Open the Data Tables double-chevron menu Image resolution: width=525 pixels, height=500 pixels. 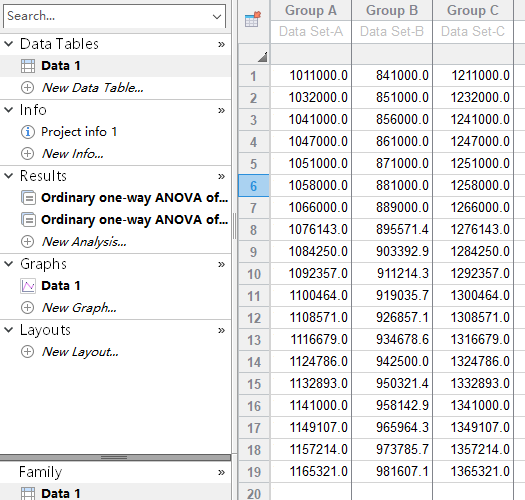coord(221,44)
